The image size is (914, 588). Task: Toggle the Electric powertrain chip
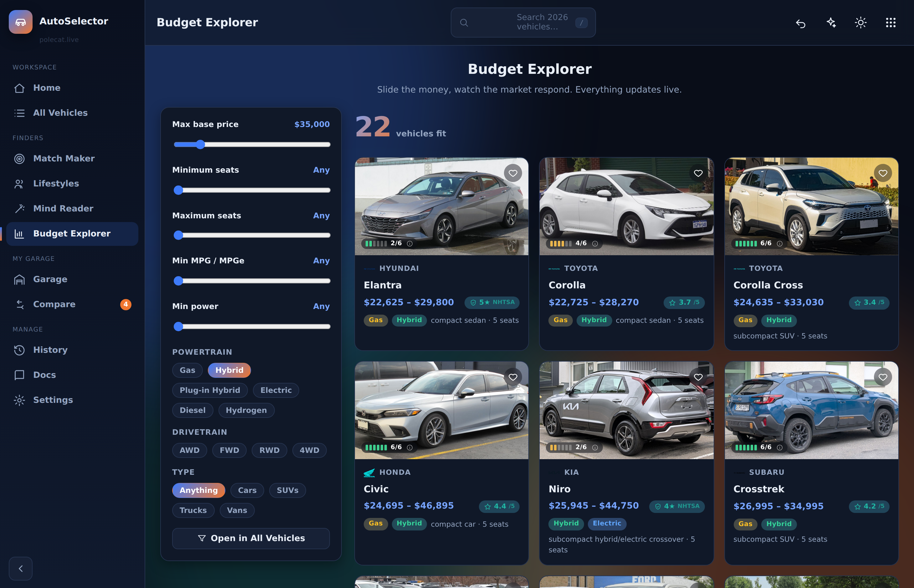tap(276, 390)
